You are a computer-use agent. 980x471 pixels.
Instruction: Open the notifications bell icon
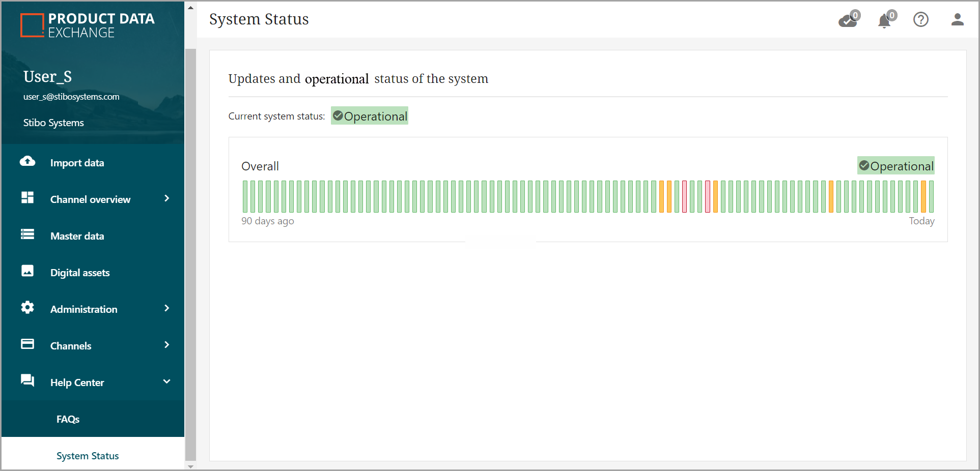885,20
